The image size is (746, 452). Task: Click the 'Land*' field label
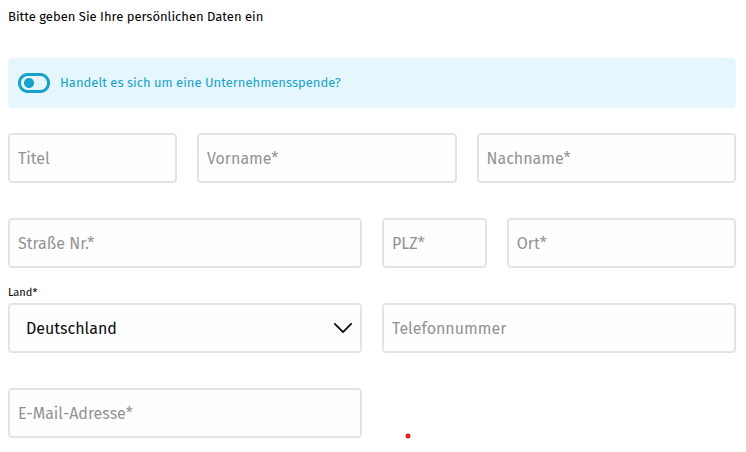click(x=23, y=292)
